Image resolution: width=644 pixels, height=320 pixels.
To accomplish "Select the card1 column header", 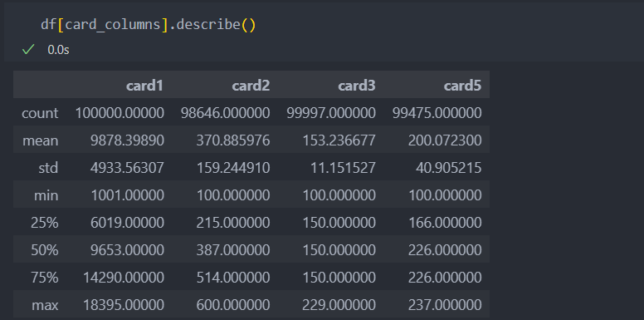I will coord(144,86).
